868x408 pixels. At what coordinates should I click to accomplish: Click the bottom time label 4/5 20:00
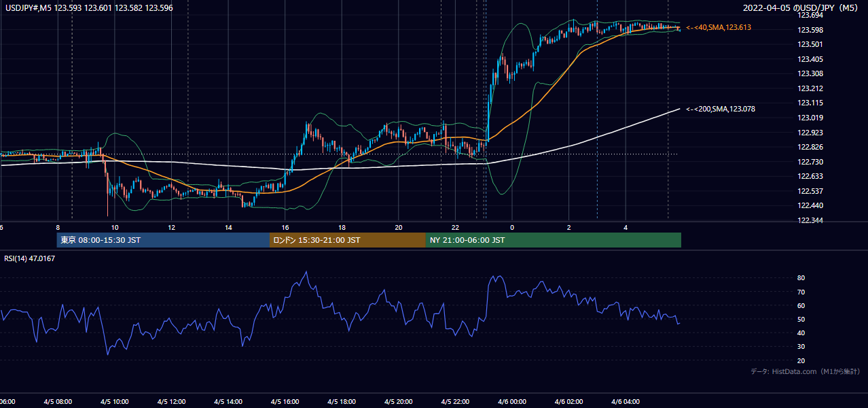point(399,402)
